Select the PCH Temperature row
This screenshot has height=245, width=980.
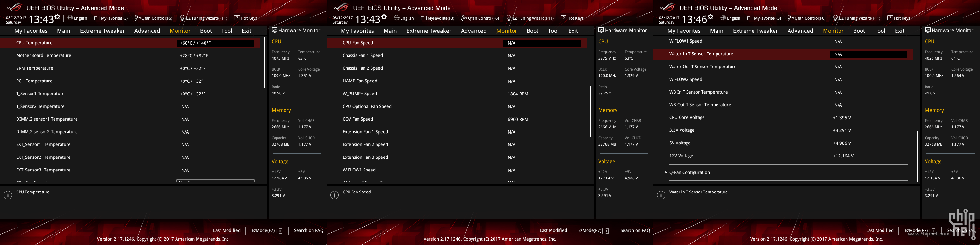130,81
